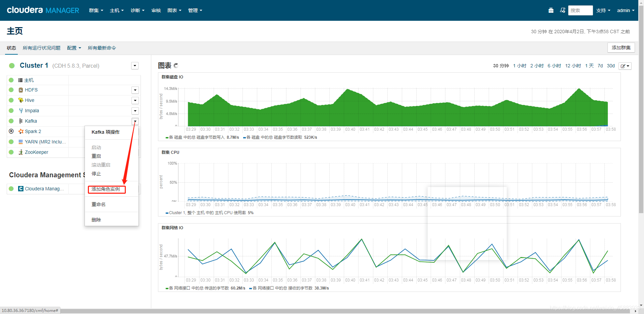Screen dimensions: 644x314
Task: Open the Impala actions dropdown arrow
Action: (x=135, y=111)
